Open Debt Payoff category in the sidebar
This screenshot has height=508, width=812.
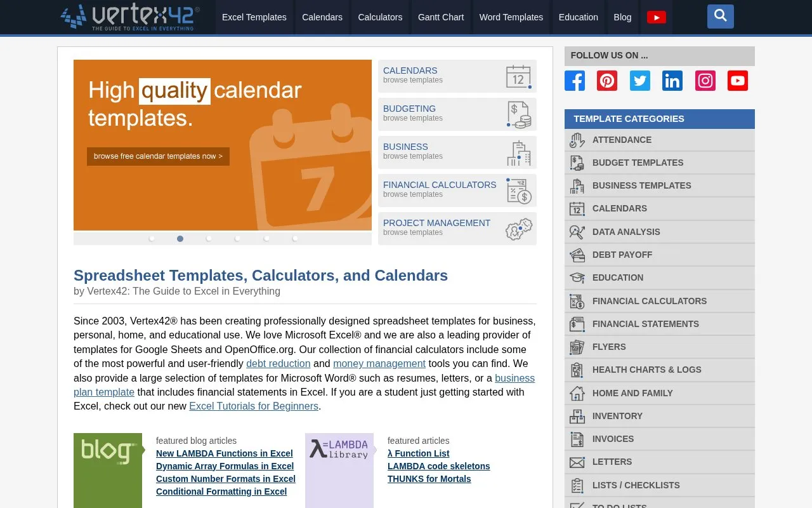click(x=660, y=255)
